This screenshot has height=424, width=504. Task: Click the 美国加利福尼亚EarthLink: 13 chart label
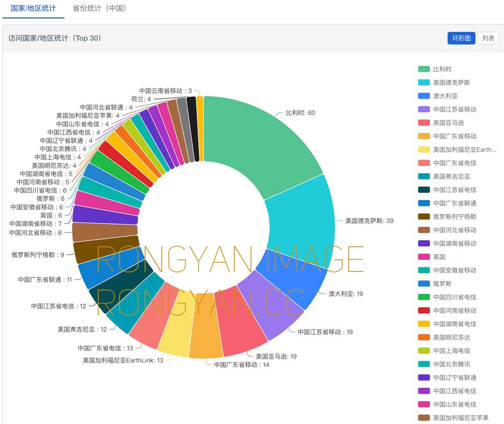click(123, 360)
